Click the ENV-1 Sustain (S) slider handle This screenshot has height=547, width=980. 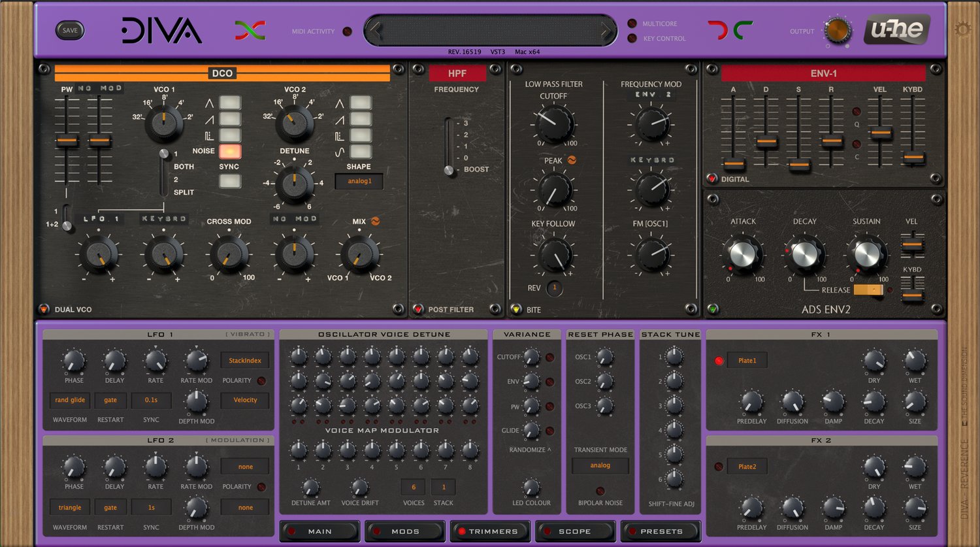point(799,165)
